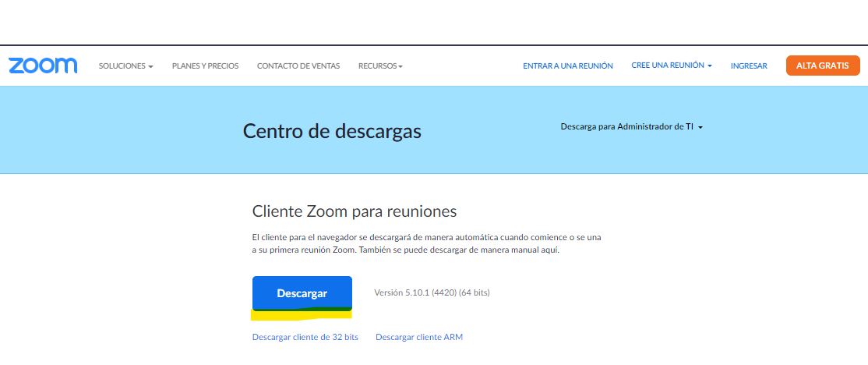Click the Zoom logo

point(43,66)
